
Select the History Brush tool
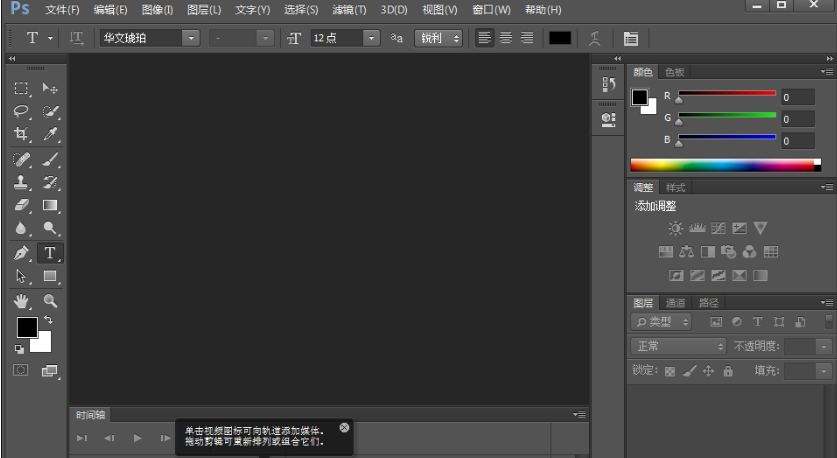tap(50, 182)
